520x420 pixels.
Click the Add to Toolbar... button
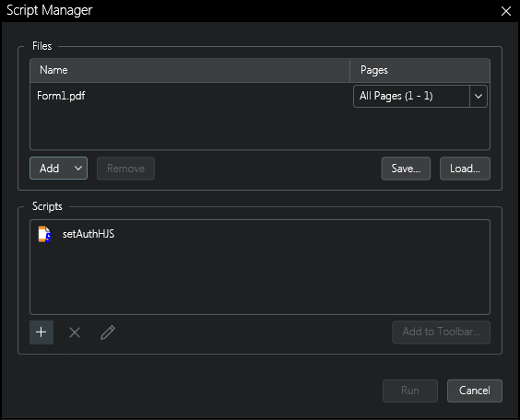pos(441,332)
